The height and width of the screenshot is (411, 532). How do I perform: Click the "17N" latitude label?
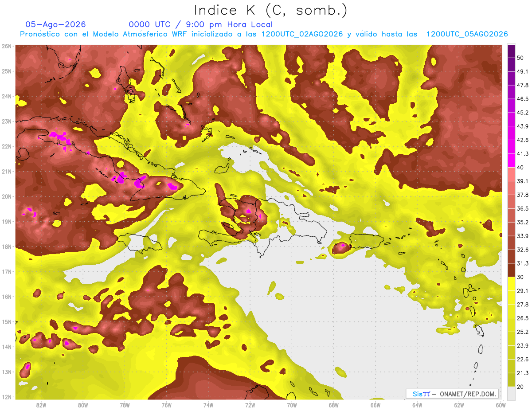7,272
